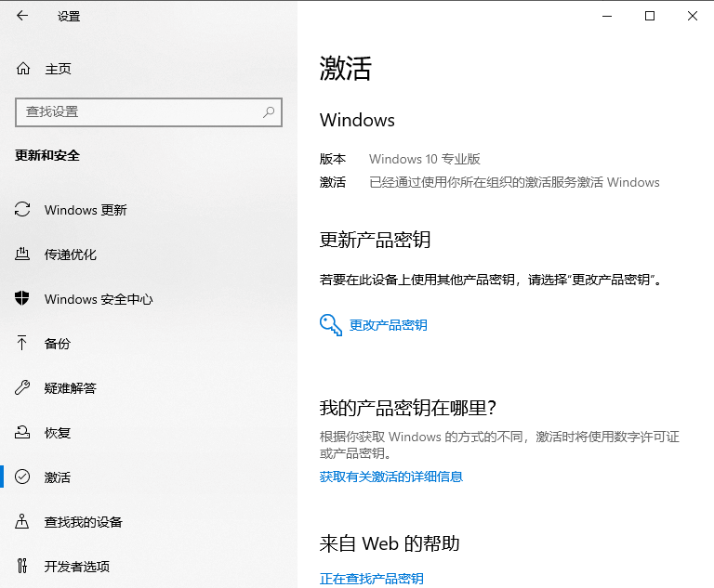Maximize the Settings window
Screen dimensions: 714x588
pos(650,16)
